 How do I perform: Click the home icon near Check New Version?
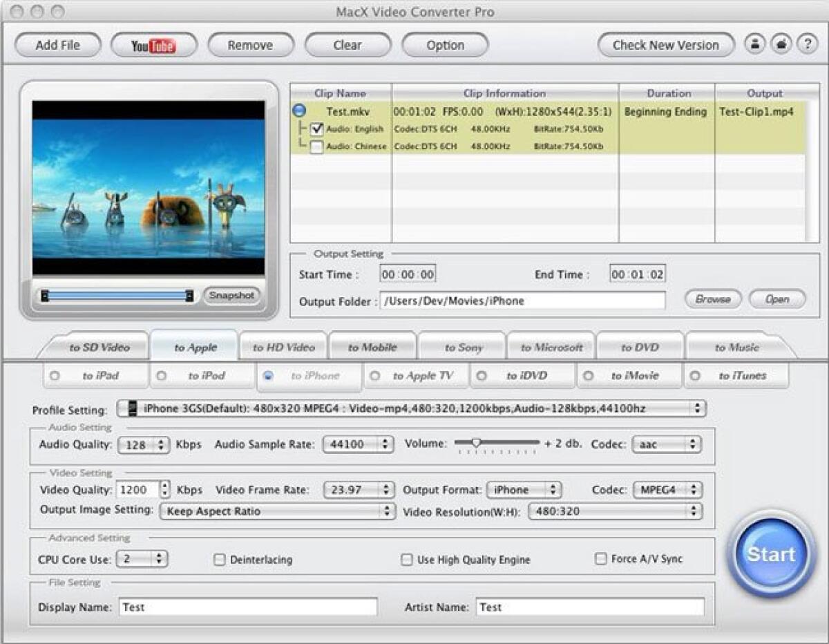(x=781, y=44)
